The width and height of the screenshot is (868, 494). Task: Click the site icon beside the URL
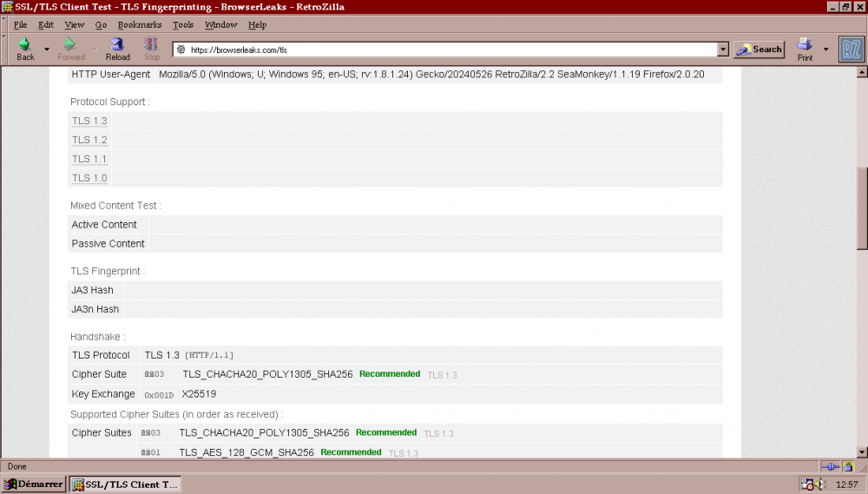(x=181, y=49)
